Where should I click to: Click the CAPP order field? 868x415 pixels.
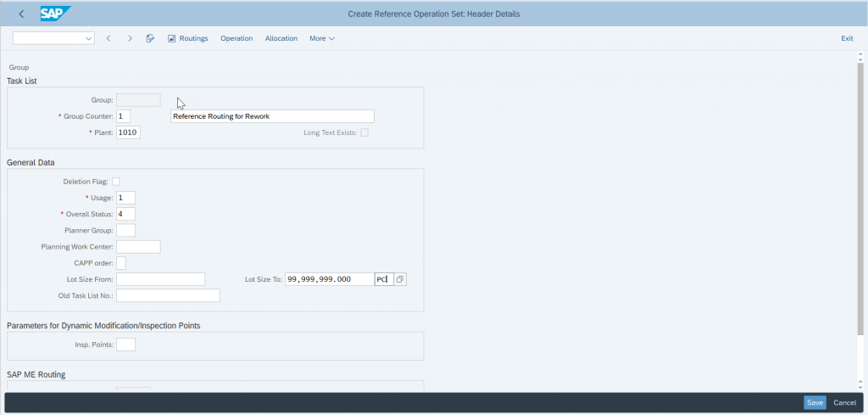coord(121,262)
